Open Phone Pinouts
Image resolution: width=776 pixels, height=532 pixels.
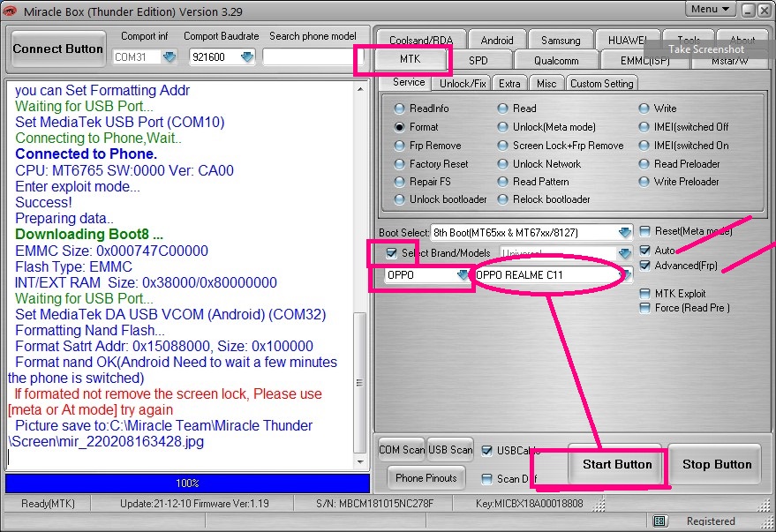426,477
